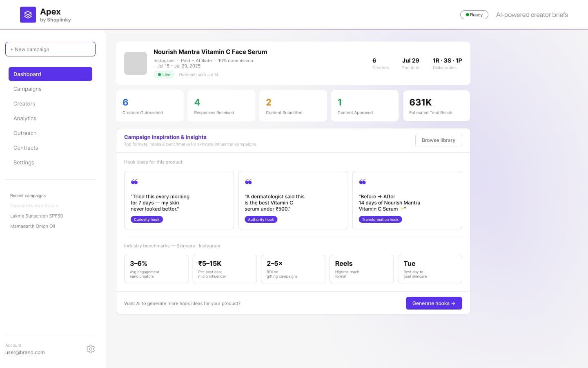Open Settings in sidebar menu

click(x=24, y=162)
